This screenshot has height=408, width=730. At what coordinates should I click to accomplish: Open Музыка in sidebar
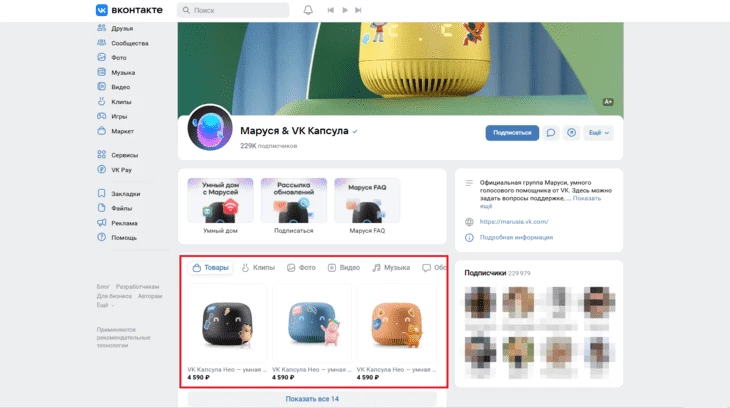coord(116,72)
